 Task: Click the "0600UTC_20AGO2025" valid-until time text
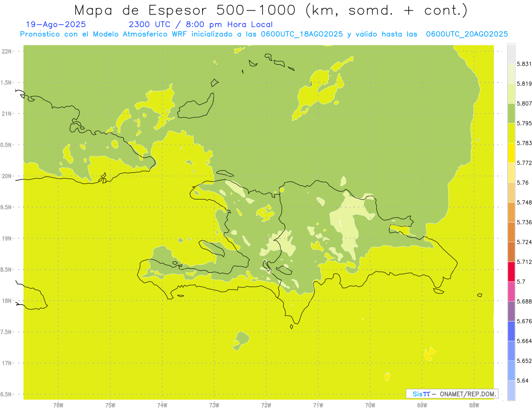pyautogui.click(x=467, y=34)
